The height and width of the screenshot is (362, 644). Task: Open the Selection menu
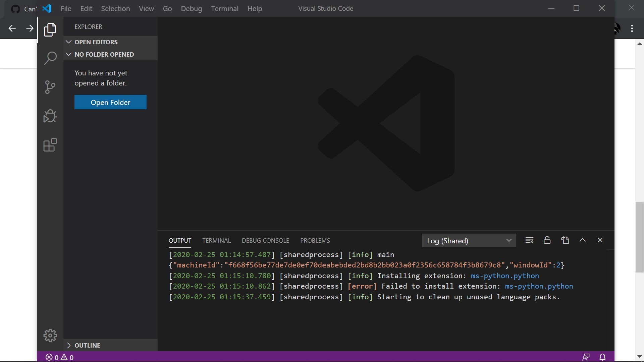click(115, 8)
